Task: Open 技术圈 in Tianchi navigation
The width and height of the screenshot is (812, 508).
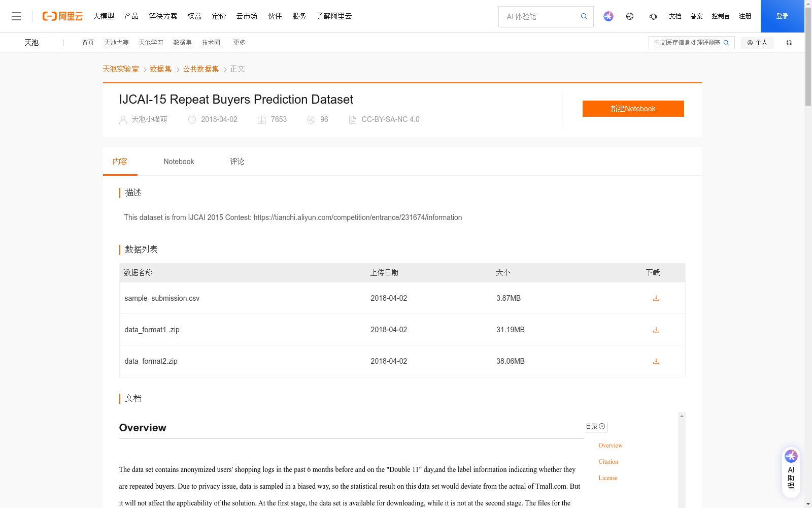Action: coord(211,43)
